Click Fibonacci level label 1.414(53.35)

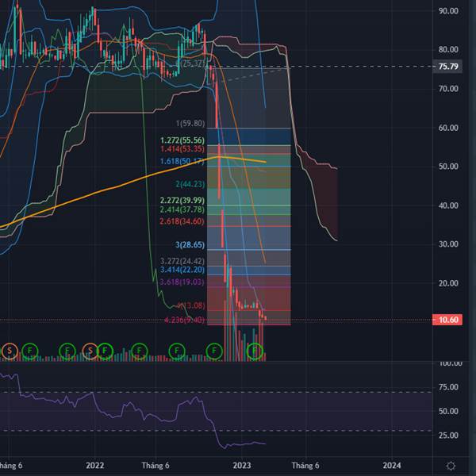(182, 149)
